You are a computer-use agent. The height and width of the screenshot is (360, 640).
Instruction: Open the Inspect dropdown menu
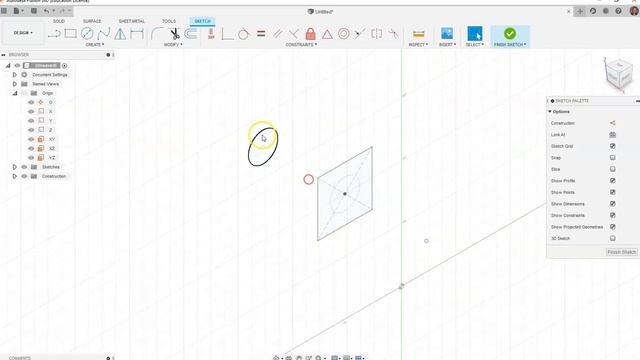tap(418, 44)
